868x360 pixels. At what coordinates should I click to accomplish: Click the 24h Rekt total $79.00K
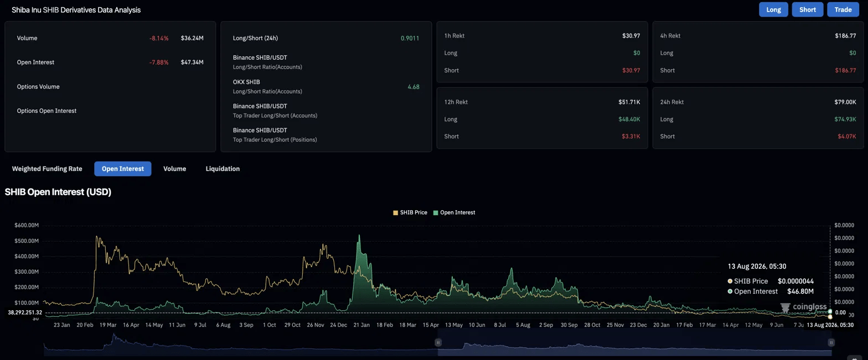click(x=845, y=102)
